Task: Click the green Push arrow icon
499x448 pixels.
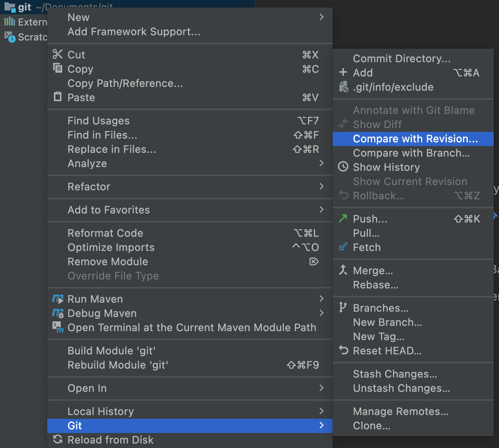Action: (x=343, y=218)
